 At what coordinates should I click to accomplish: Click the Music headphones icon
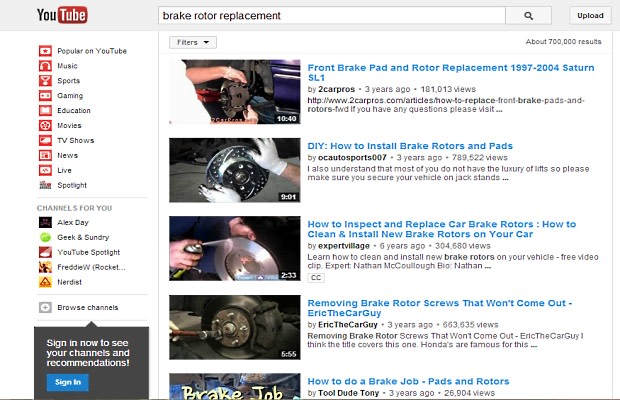point(45,66)
